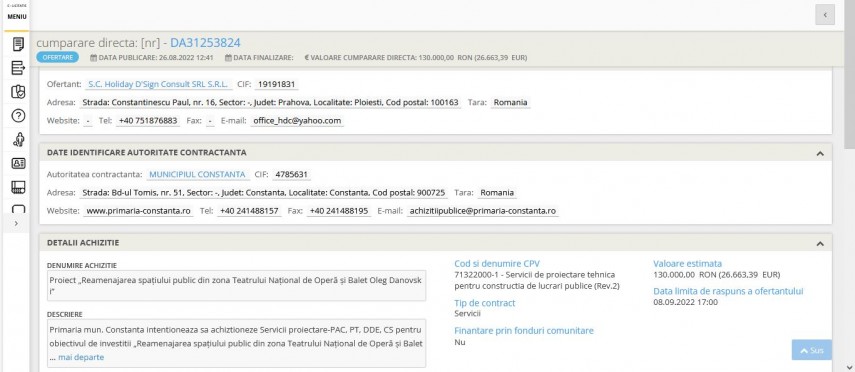Click the OFERTARE status badge
Image resolution: width=855 pixels, height=372 pixels.
click(57, 57)
